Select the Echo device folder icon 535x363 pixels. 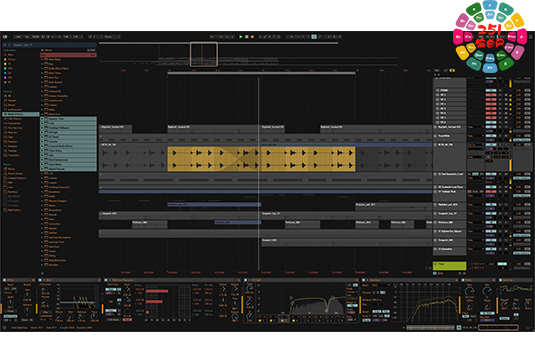point(46,123)
